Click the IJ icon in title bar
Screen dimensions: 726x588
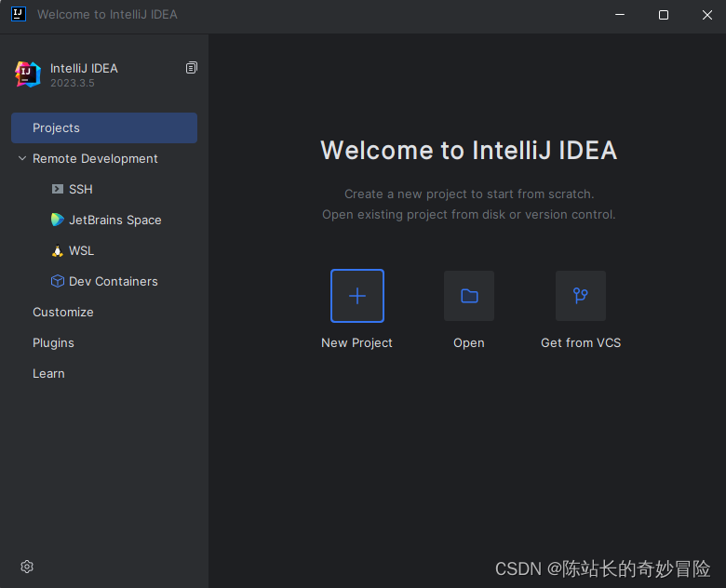[18, 14]
